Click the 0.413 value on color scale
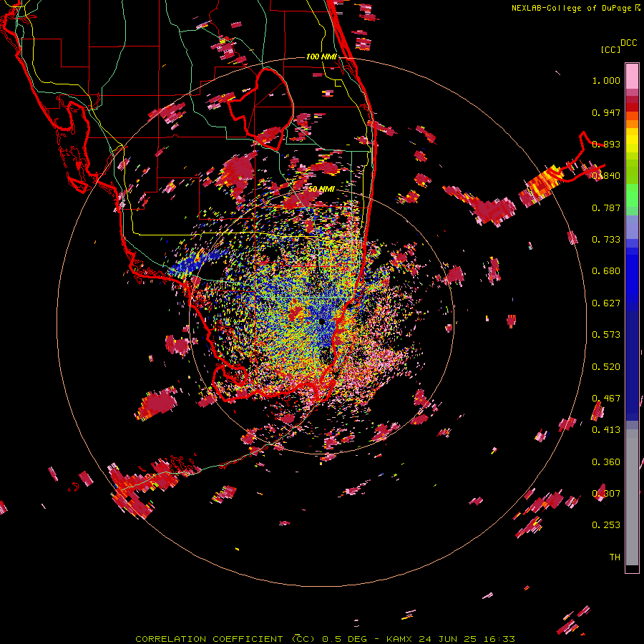The image size is (644, 644). click(x=606, y=430)
